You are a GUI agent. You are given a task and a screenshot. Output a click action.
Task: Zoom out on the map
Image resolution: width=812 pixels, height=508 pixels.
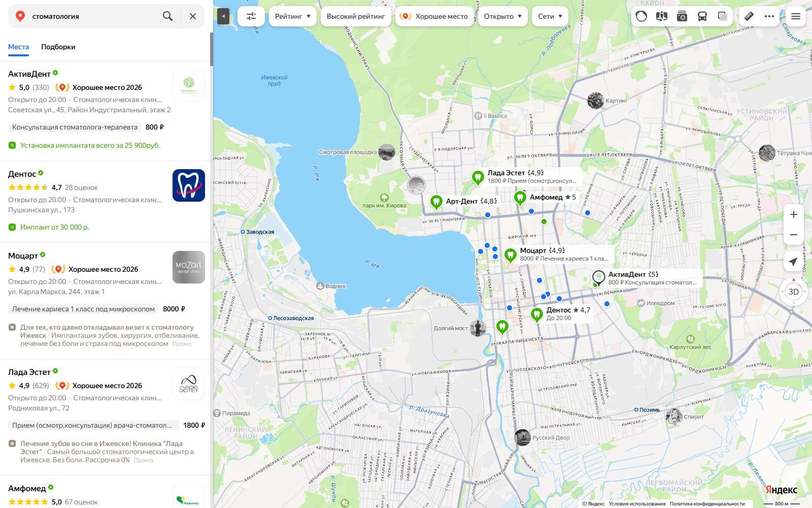tap(794, 235)
